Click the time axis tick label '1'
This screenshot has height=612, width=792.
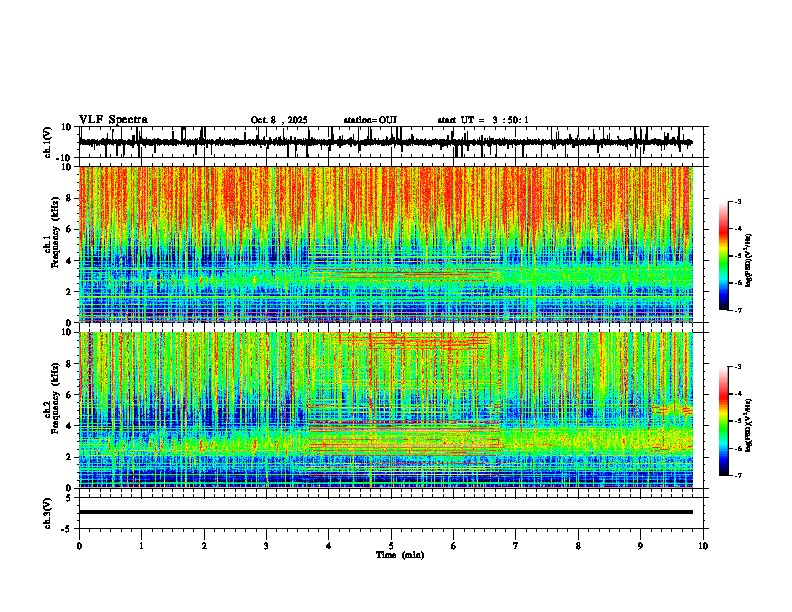(141, 546)
